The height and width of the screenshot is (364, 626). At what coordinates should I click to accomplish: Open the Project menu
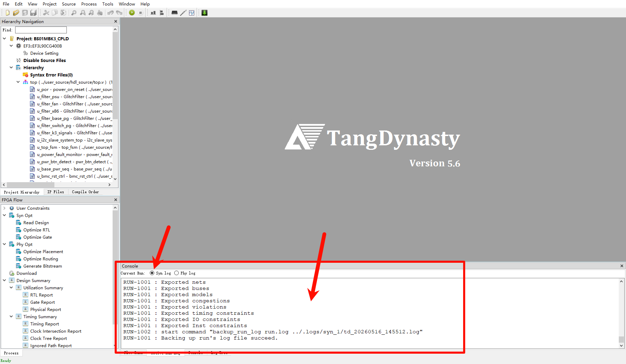(50, 4)
